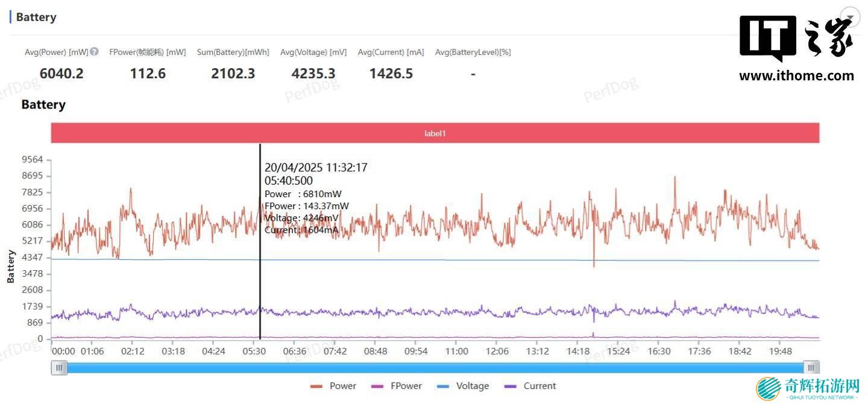Viewport: 868px width, 404px height.
Task: Click the Sum(Battery) [mWh] stat label
Action: (x=233, y=52)
